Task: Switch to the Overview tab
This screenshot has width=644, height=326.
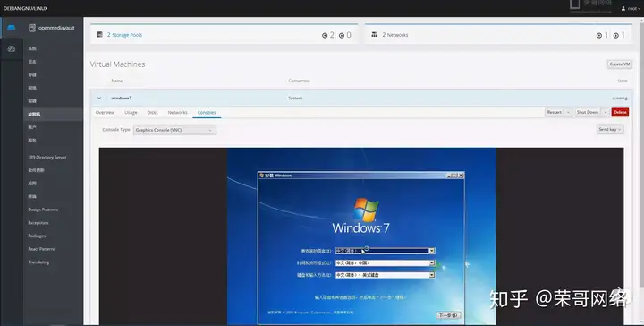Action: coord(106,112)
